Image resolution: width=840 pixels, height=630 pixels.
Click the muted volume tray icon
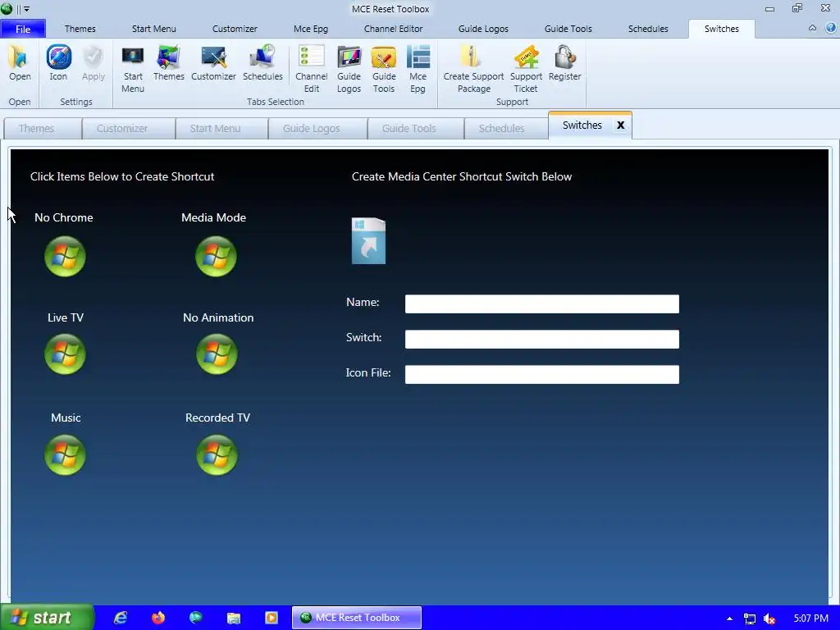[769, 619]
